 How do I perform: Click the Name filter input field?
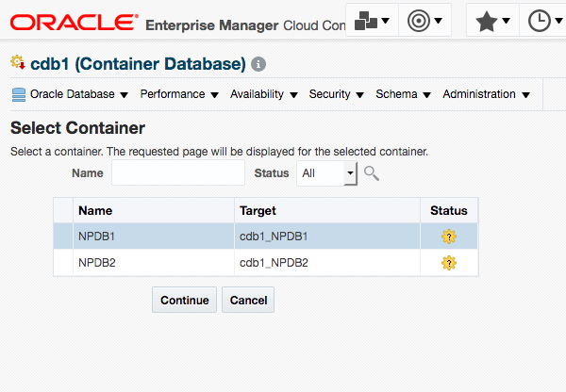point(178,172)
